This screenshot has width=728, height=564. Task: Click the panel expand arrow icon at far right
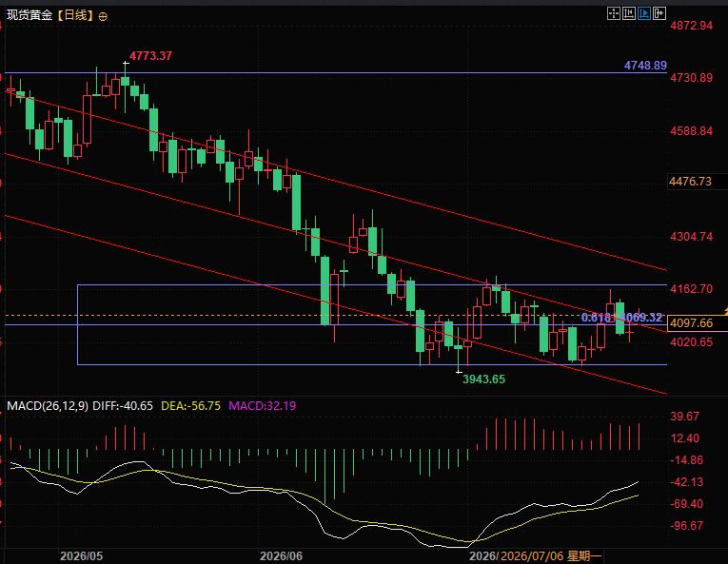[x=659, y=13]
